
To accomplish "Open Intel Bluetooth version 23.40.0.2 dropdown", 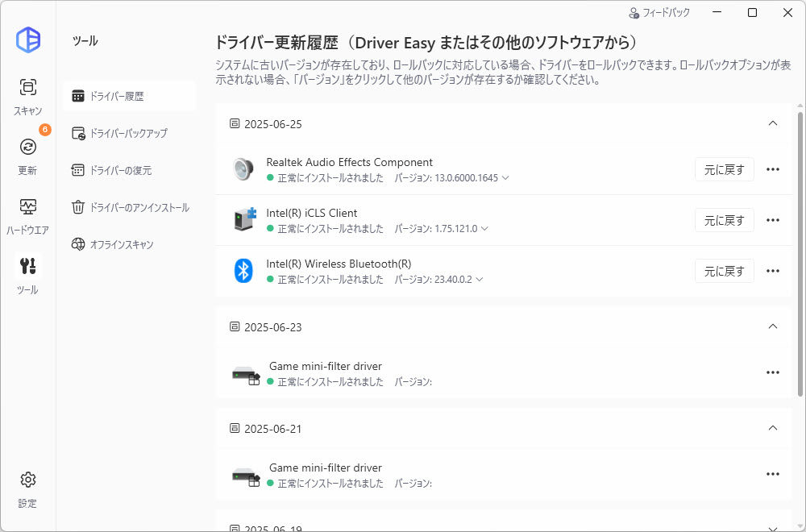I will click(479, 280).
